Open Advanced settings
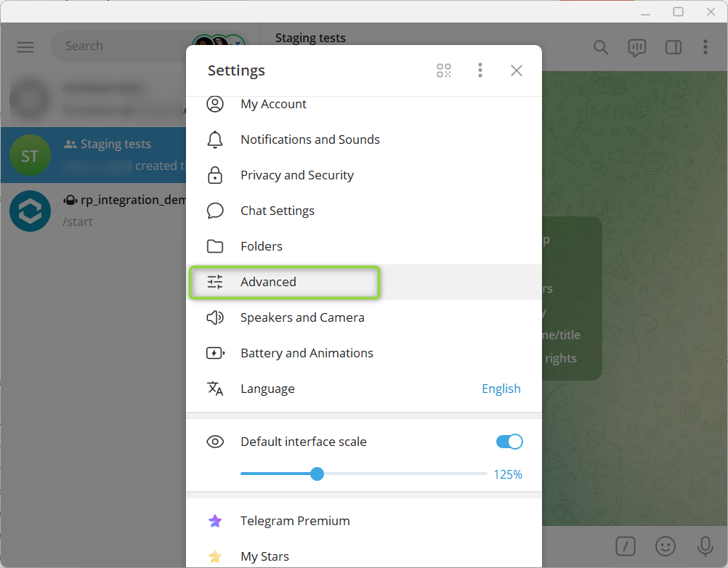The height and width of the screenshot is (568, 728). (269, 282)
